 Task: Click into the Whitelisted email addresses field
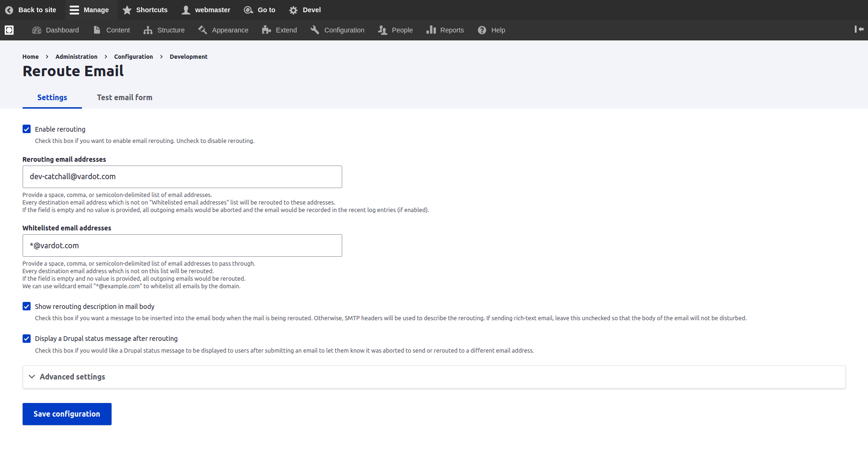tap(182, 245)
